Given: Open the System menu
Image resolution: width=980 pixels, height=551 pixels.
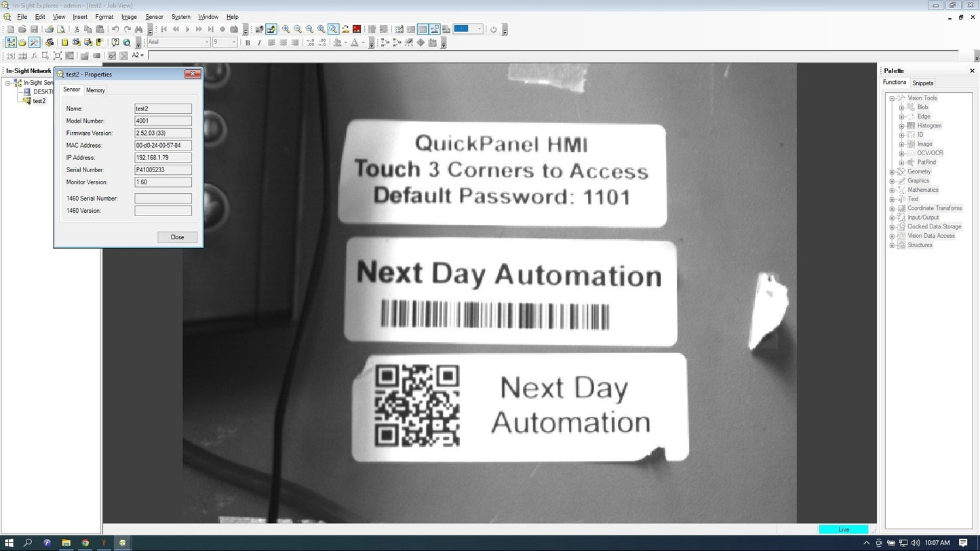Looking at the screenshot, I should coord(181,17).
